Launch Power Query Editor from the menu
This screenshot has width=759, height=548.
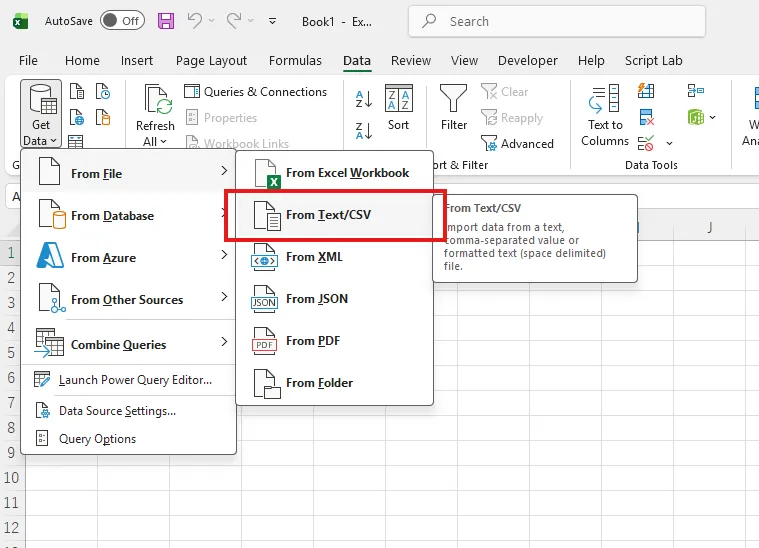[x=129, y=380]
